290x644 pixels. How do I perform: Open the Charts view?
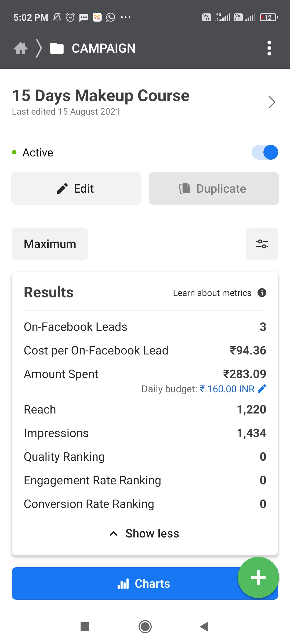pyautogui.click(x=145, y=583)
